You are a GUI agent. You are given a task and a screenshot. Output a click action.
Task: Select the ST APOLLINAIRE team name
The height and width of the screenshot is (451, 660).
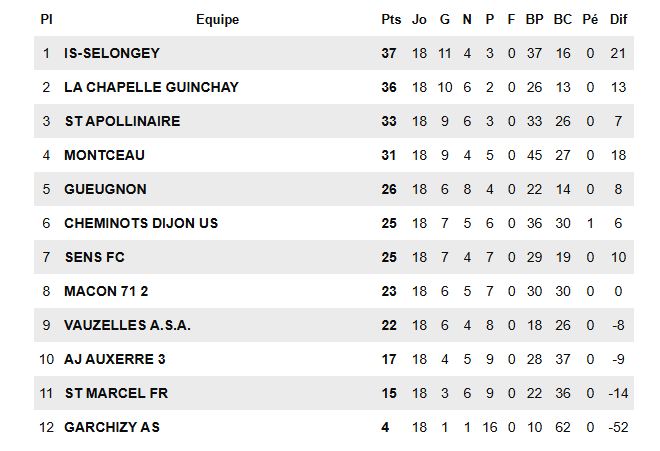tap(122, 121)
